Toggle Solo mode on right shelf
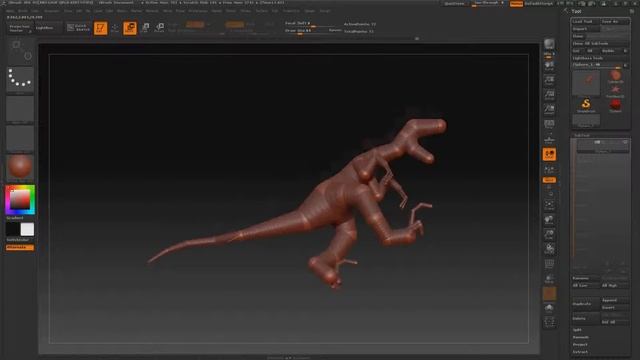This screenshot has width=640, height=360. [549, 308]
